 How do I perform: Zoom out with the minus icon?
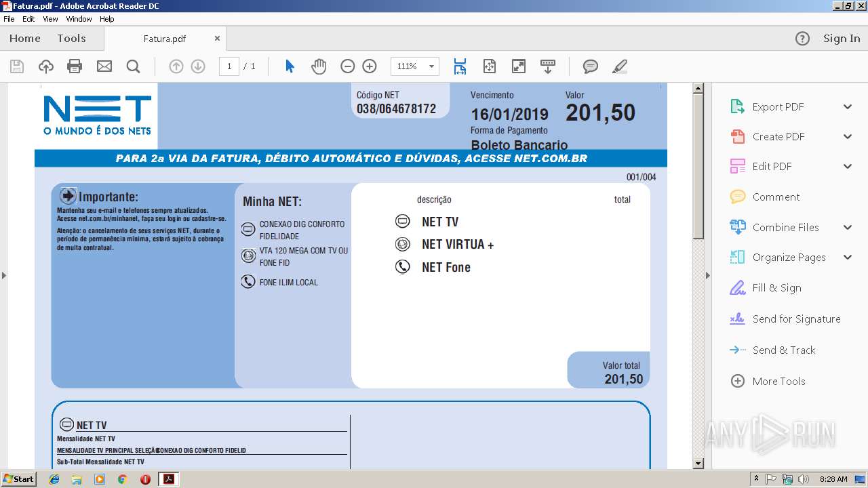(348, 66)
